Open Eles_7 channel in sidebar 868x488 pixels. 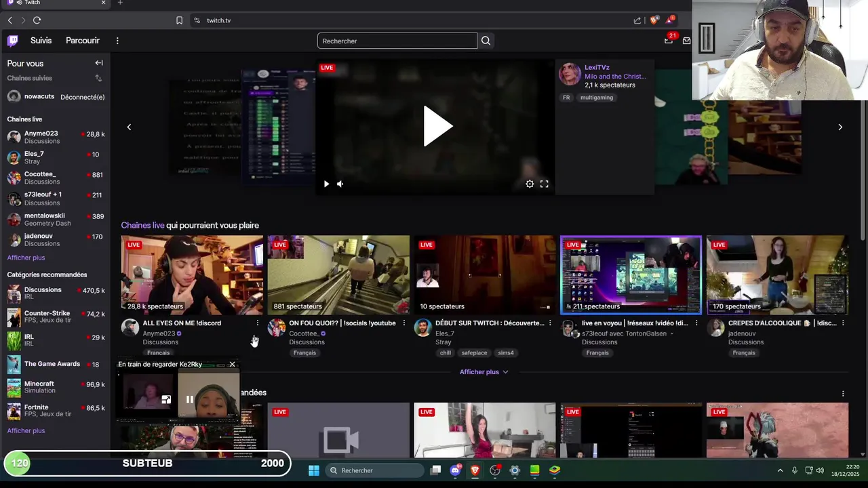click(56, 157)
